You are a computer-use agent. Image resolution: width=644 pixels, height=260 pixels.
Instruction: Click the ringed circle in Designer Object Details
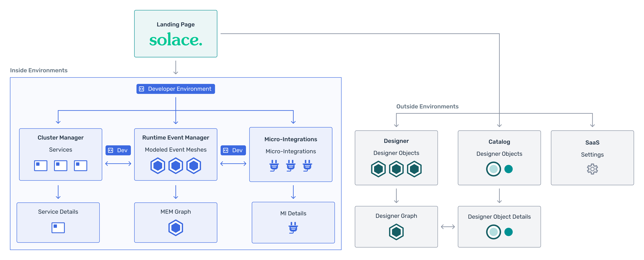point(493,232)
